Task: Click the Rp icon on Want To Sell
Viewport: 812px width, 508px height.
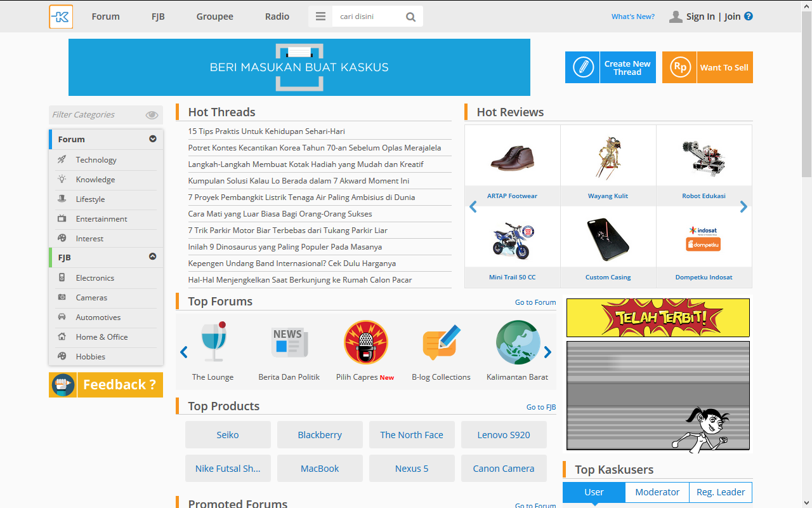Action: point(679,67)
